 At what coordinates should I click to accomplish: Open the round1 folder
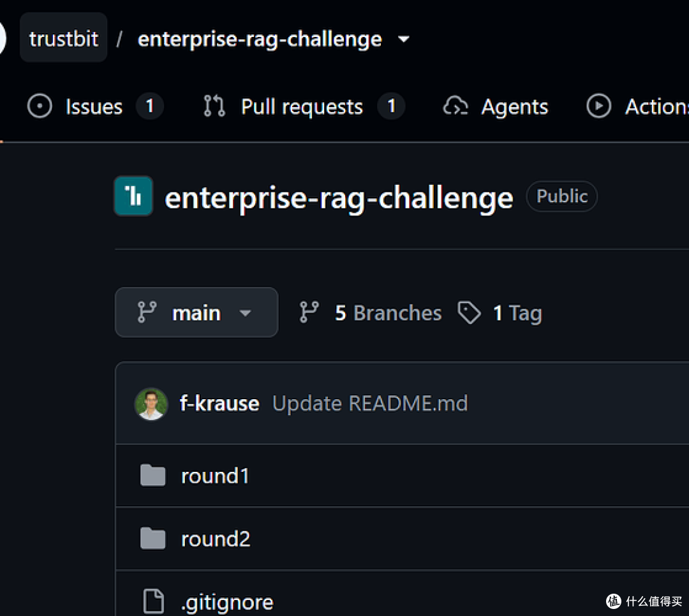tap(216, 476)
